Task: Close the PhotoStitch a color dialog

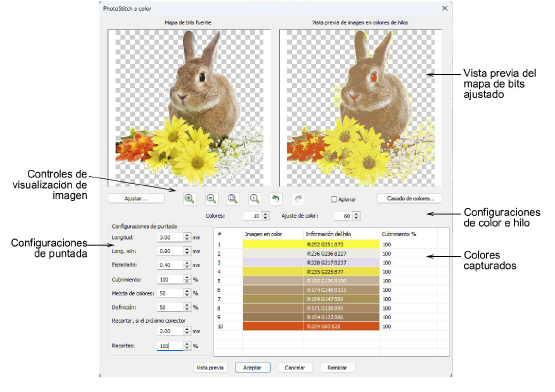Action: 445,8
